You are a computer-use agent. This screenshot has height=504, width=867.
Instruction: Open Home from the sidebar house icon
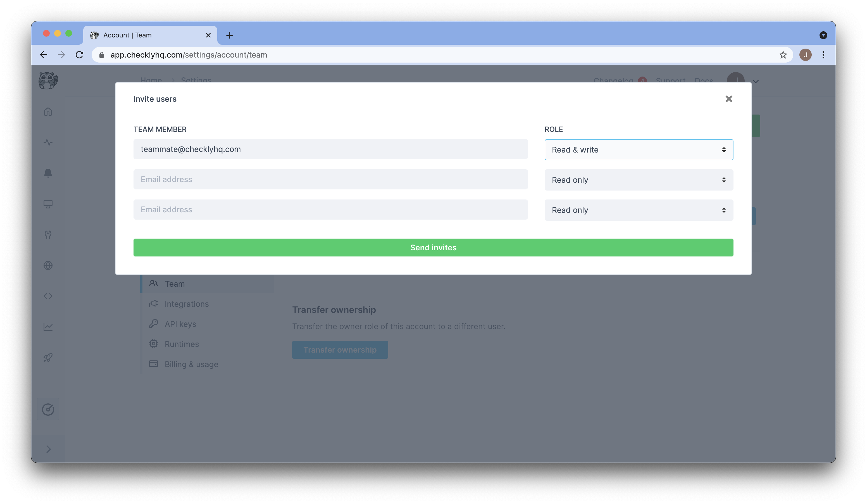point(48,112)
